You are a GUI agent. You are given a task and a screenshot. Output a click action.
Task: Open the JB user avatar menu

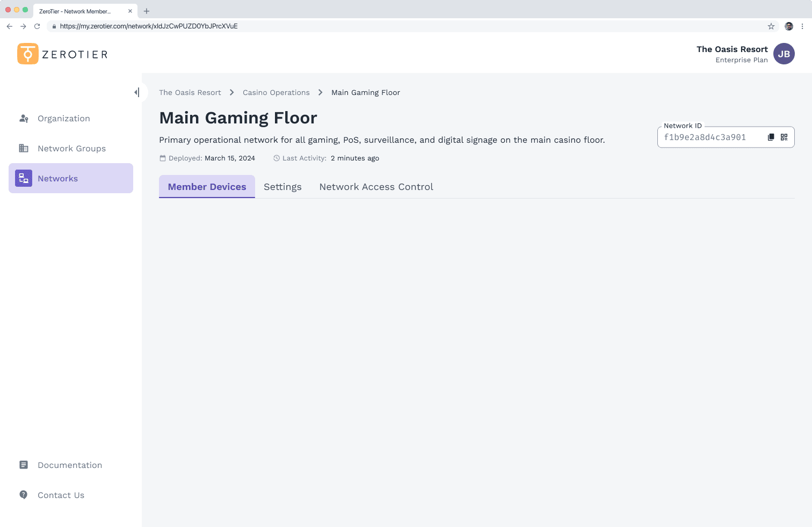(x=784, y=54)
